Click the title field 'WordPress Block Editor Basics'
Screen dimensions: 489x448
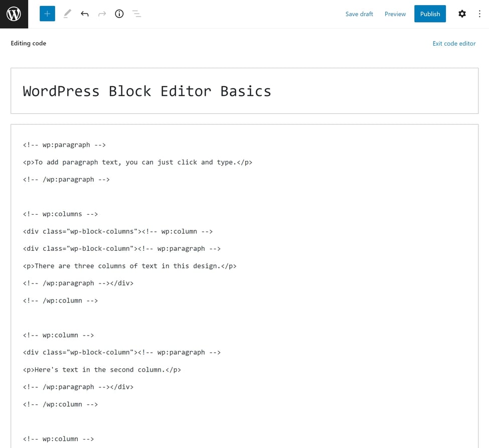[x=244, y=91]
